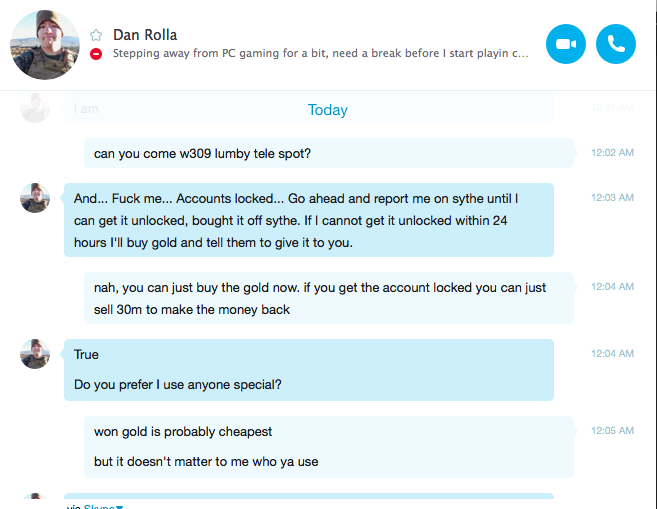Screen dimensions: 657x509
Task: Select the won gold is probably cheapest message
Action: [183, 431]
